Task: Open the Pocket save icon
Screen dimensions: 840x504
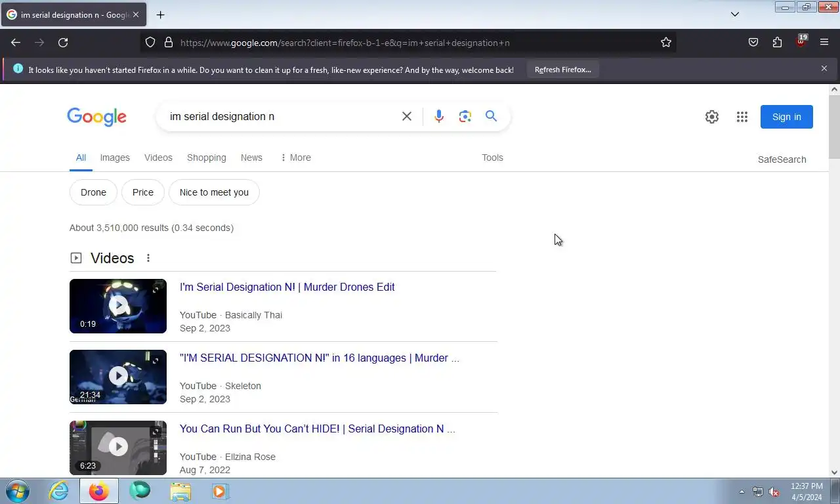Action: (753, 43)
